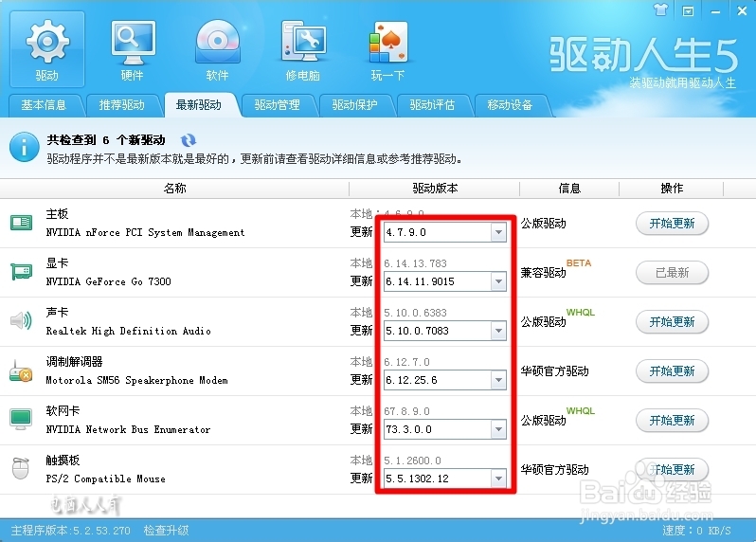Click the 兼容驱动 BETA info label
Screen dimensions: 756x542
coord(555,269)
